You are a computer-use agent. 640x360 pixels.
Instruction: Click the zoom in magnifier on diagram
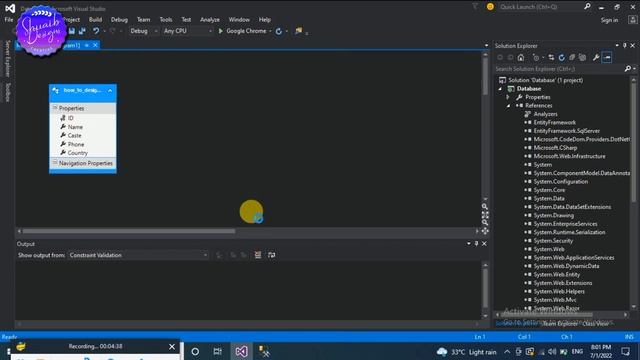(x=484, y=207)
